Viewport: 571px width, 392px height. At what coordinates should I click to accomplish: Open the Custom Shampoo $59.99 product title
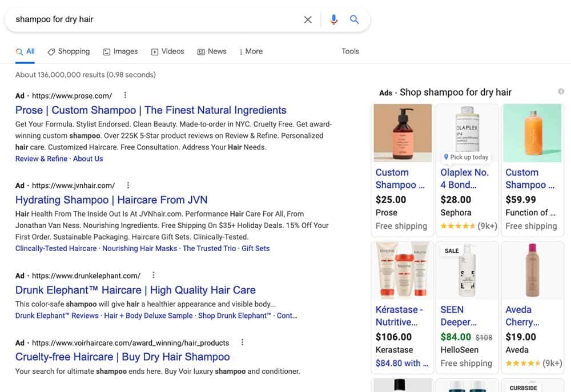[530, 179]
